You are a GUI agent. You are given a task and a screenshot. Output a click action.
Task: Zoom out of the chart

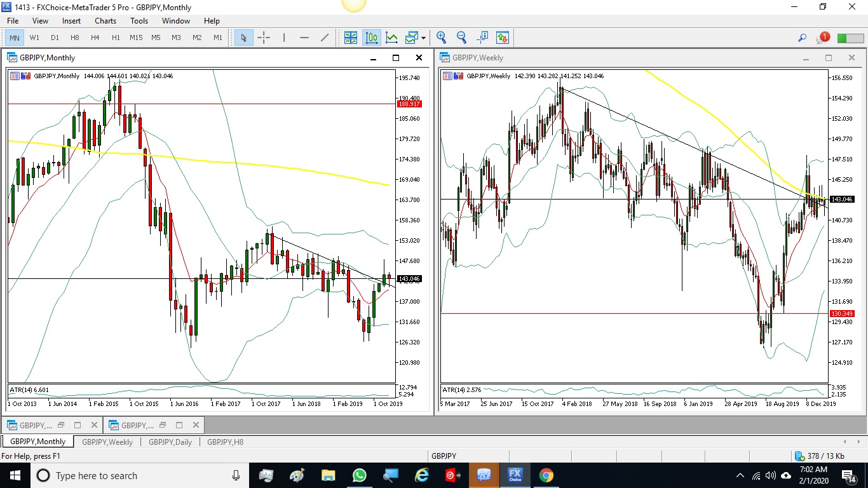click(461, 38)
